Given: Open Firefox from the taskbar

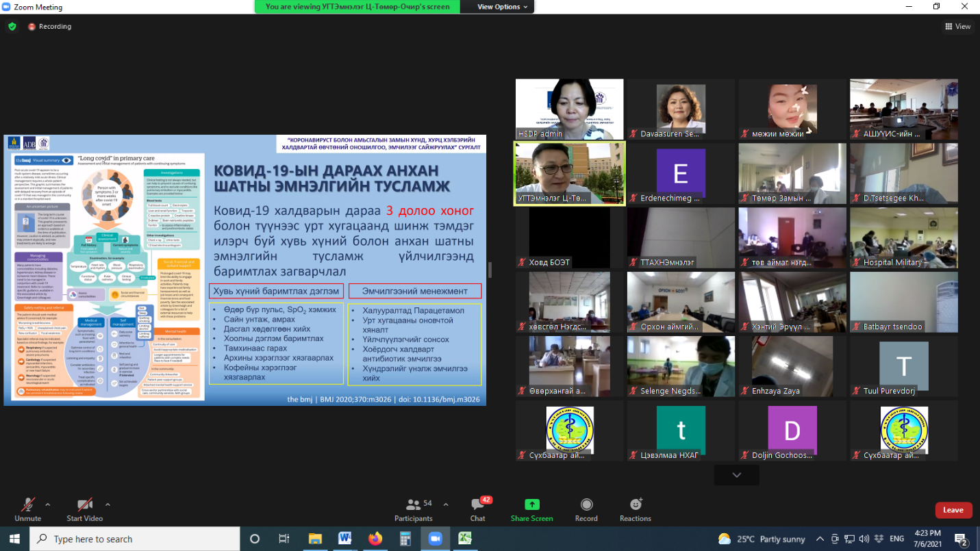Looking at the screenshot, I should coord(375,539).
